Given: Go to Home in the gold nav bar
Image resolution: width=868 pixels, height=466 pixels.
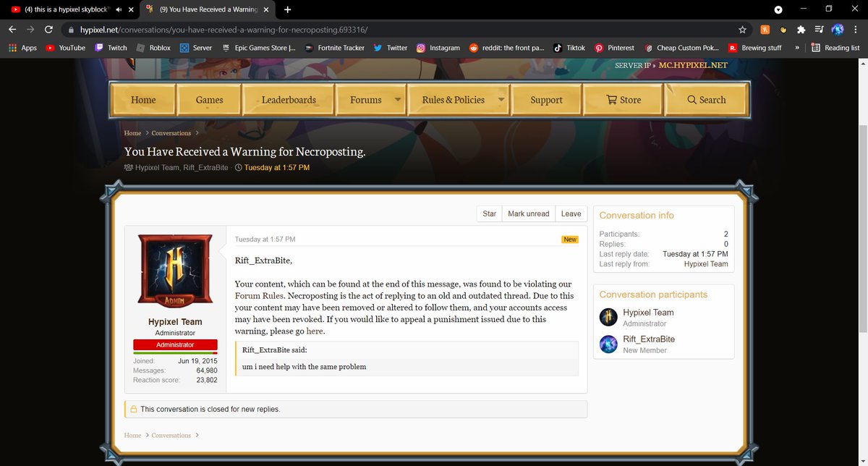Looking at the screenshot, I should [x=143, y=100].
